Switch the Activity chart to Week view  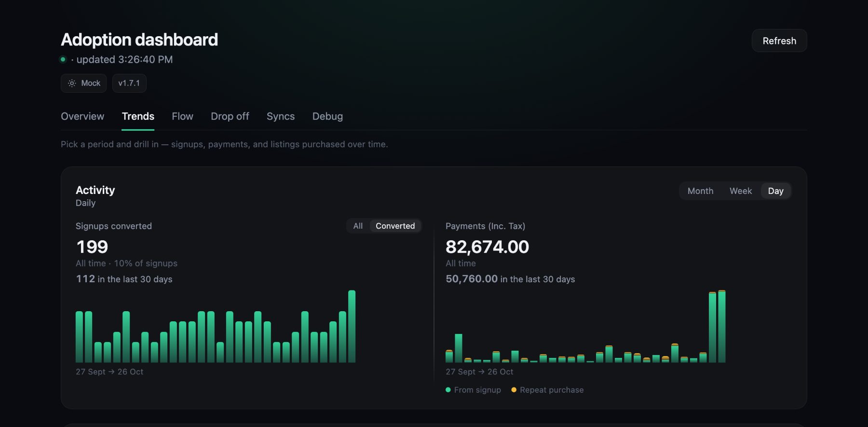[x=741, y=191]
